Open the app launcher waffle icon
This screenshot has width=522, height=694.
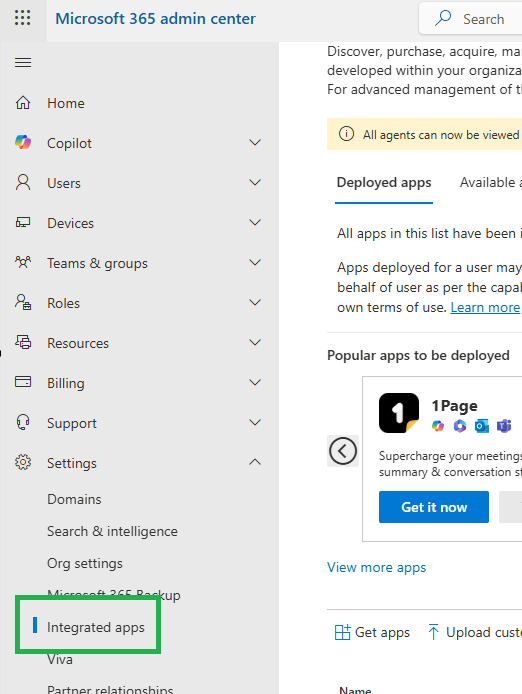23,18
